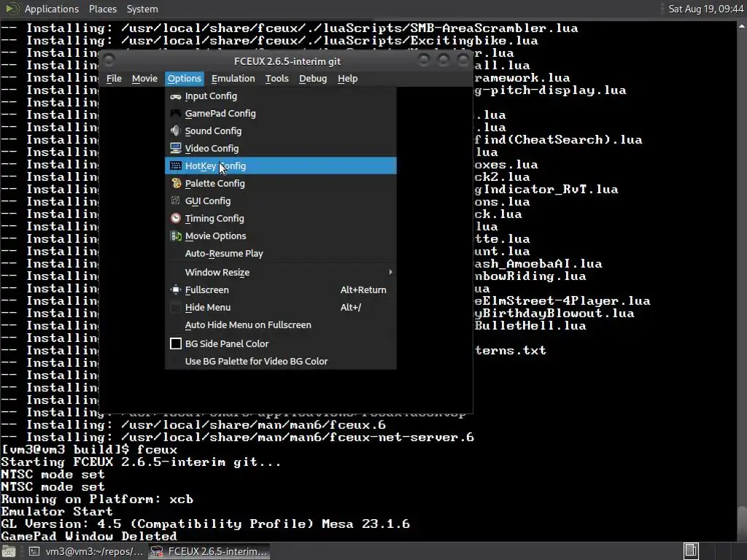Click terminal prompt '[vm3@vm3 build]$ fceux'

(x=89, y=449)
